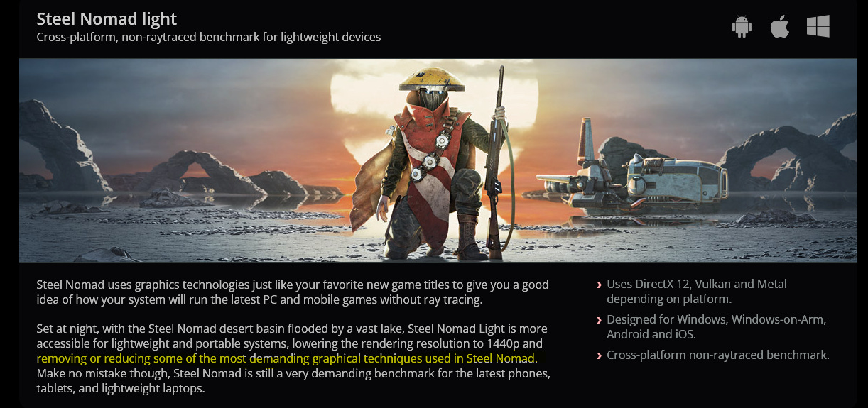The image size is (868, 408).
Task: Click the "Cross-platform non-raytraced benchmark." bullet text
Action: pyautogui.click(x=718, y=355)
